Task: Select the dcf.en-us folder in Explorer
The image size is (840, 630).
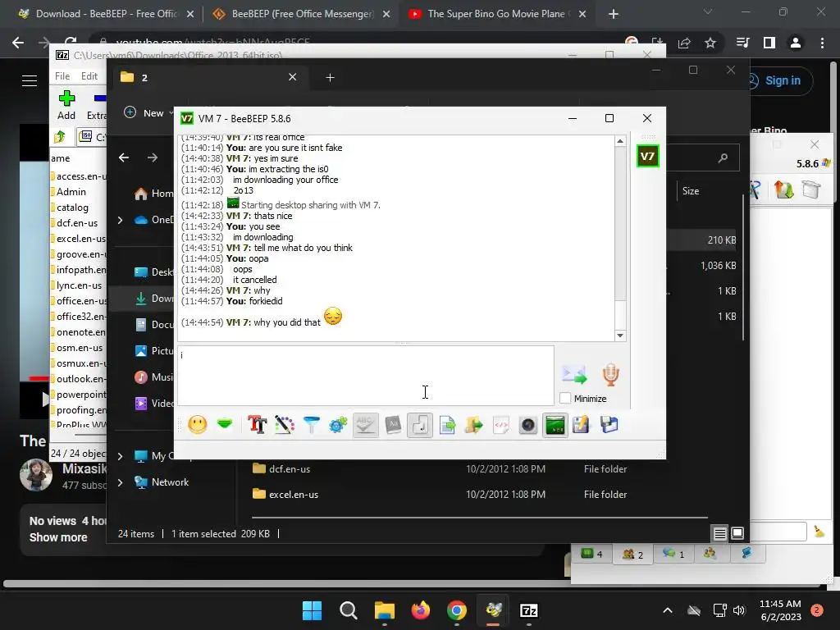Action: click(290, 468)
